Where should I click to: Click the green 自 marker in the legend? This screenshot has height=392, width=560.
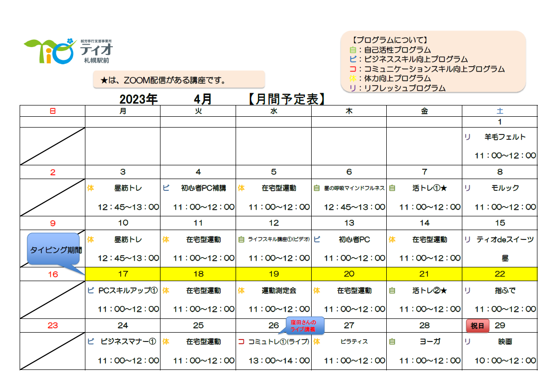[x=352, y=50]
